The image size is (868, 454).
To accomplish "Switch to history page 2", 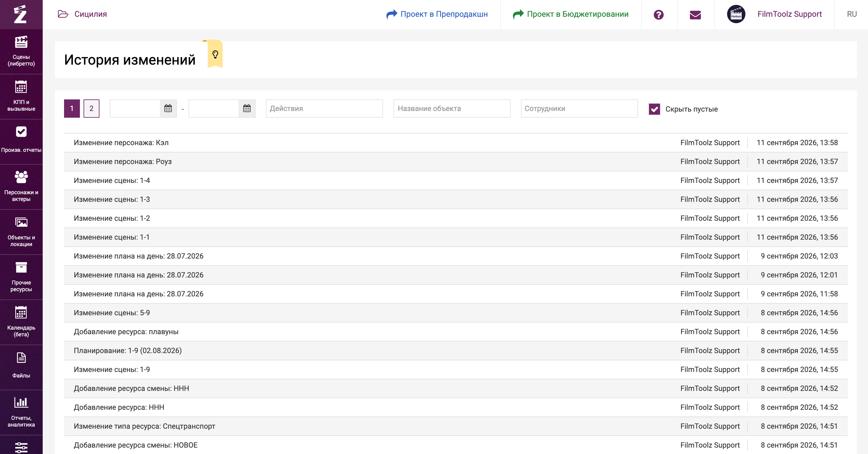I will coord(91,109).
